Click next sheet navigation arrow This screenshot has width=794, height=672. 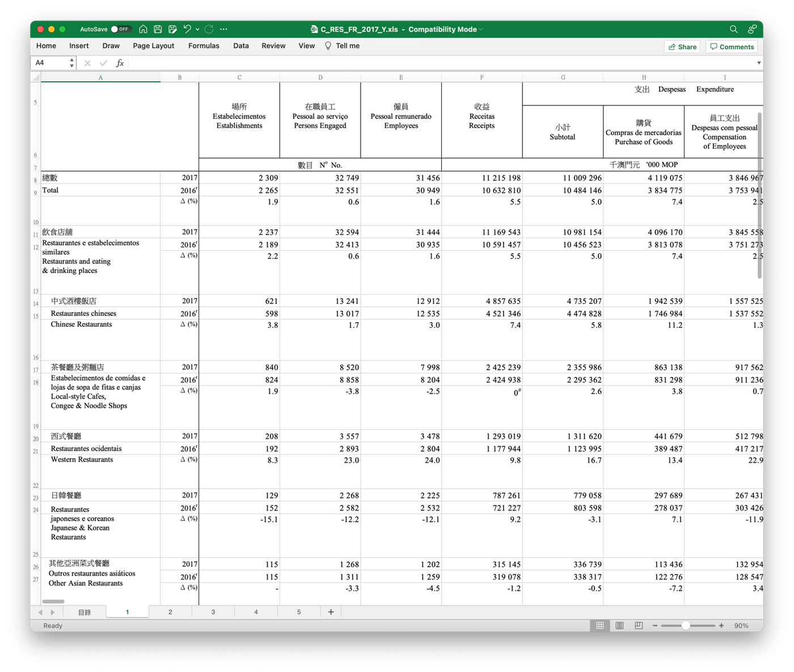tap(53, 612)
